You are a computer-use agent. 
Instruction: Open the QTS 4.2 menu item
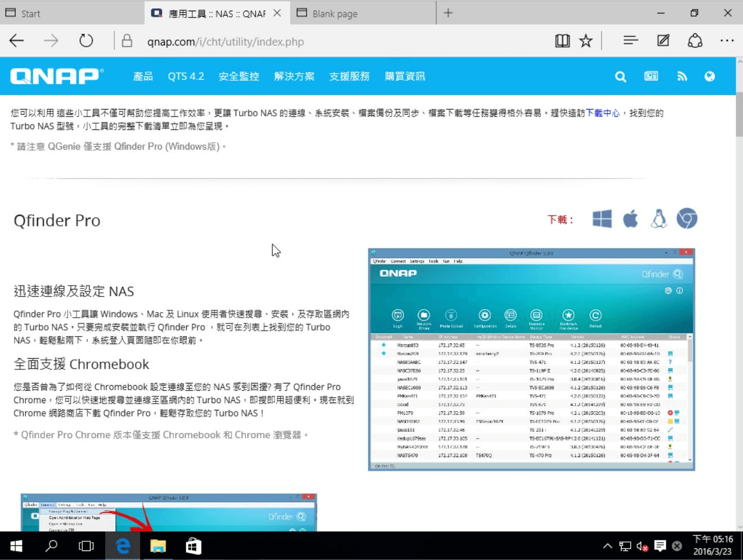click(x=186, y=76)
